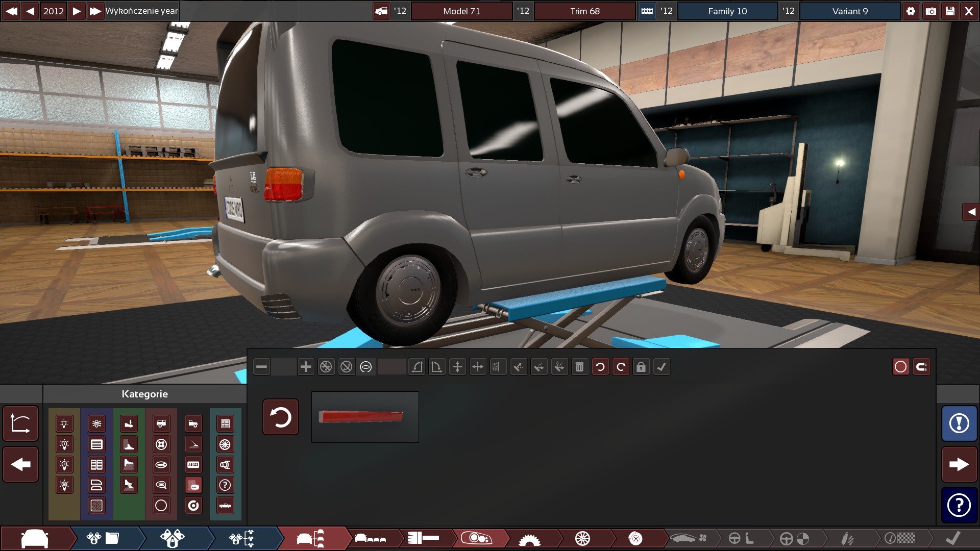Toggle the fixture lock button
Screen dimensions: 980x551
641,367
